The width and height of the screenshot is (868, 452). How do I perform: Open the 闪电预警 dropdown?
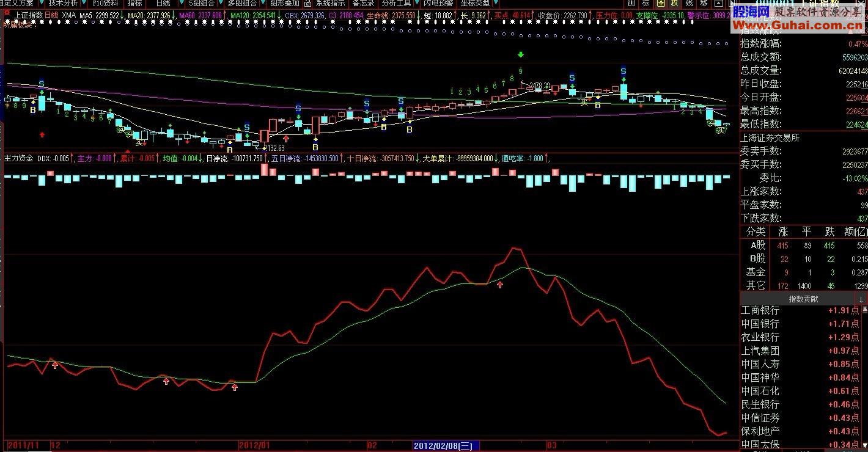(x=439, y=3)
